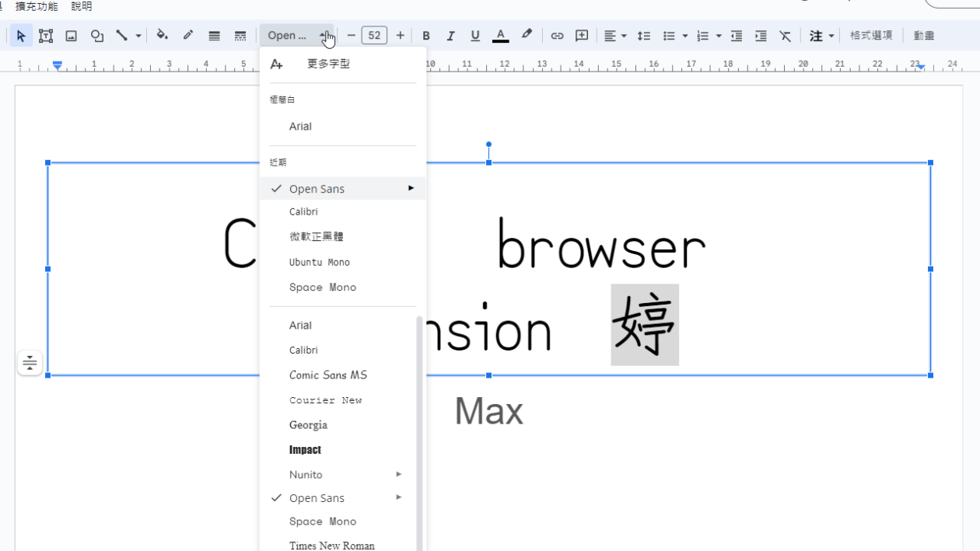Viewport: 980px width, 551px height.
Task: Toggle underline formatting
Action: point(474,35)
